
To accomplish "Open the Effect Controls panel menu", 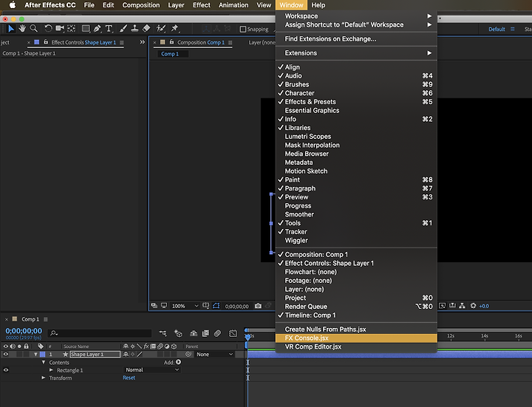I will [x=122, y=42].
